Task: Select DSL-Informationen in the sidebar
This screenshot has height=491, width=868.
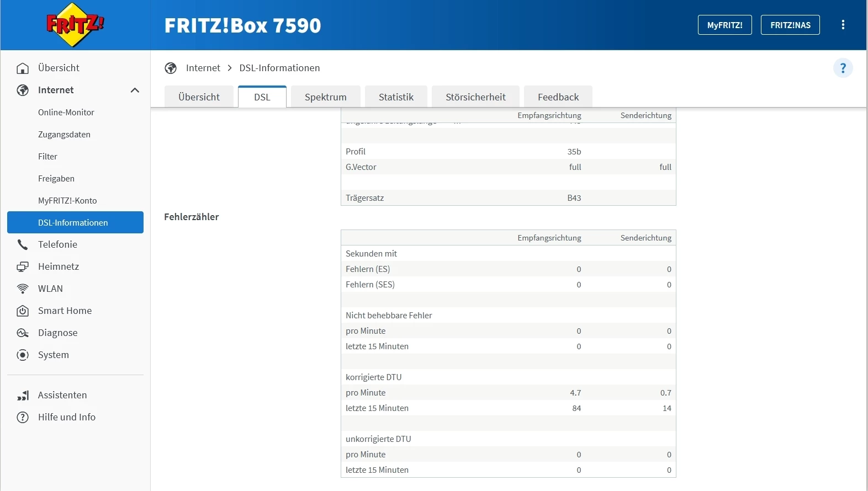Action: (x=75, y=222)
